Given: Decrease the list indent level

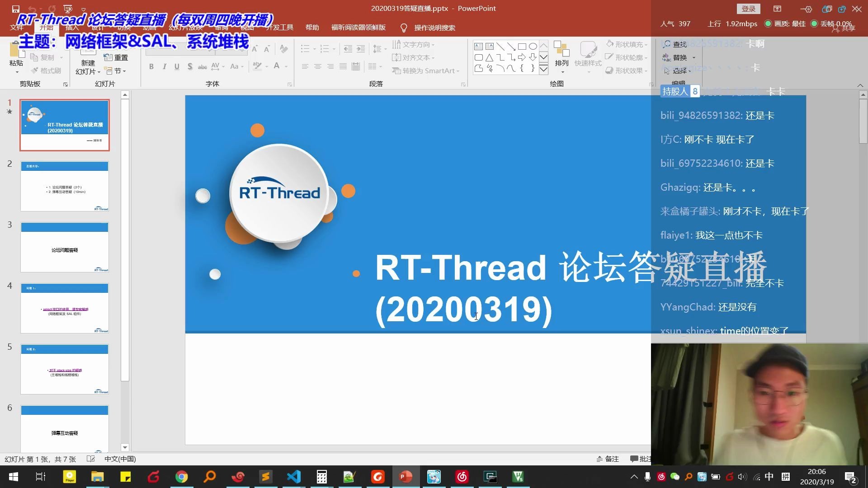Looking at the screenshot, I should pyautogui.click(x=348, y=49).
